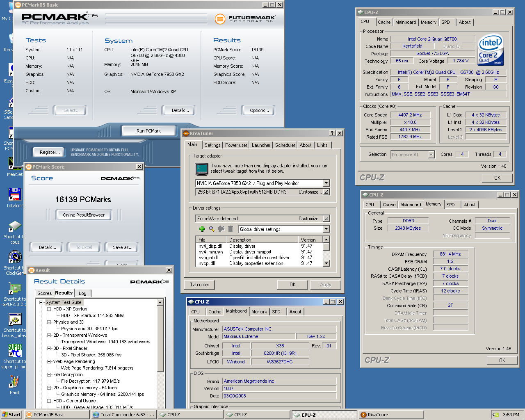Click the Customize arrow beside the 256-bit G71 adapter info
This screenshot has width=525, height=420.
click(326, 192)
